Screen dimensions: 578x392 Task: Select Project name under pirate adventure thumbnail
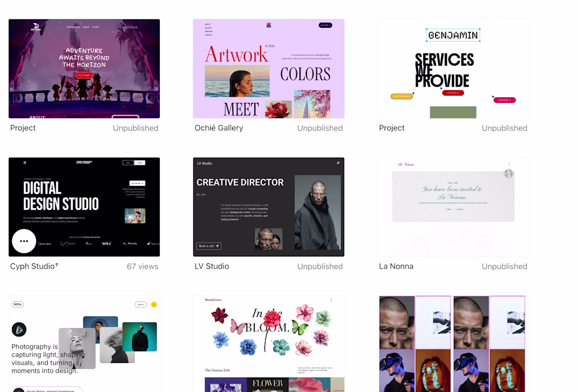click(x=23, y=128)
